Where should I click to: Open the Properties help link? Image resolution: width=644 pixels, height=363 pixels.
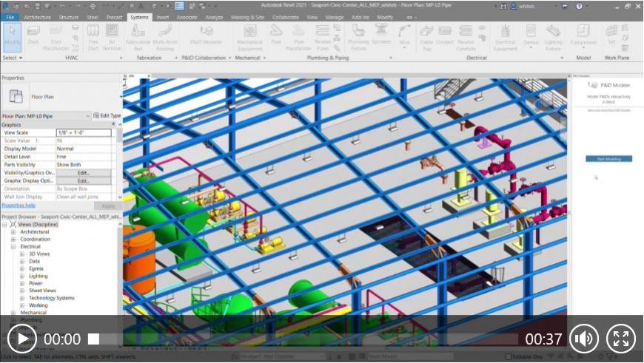click(x=19, y=205)
